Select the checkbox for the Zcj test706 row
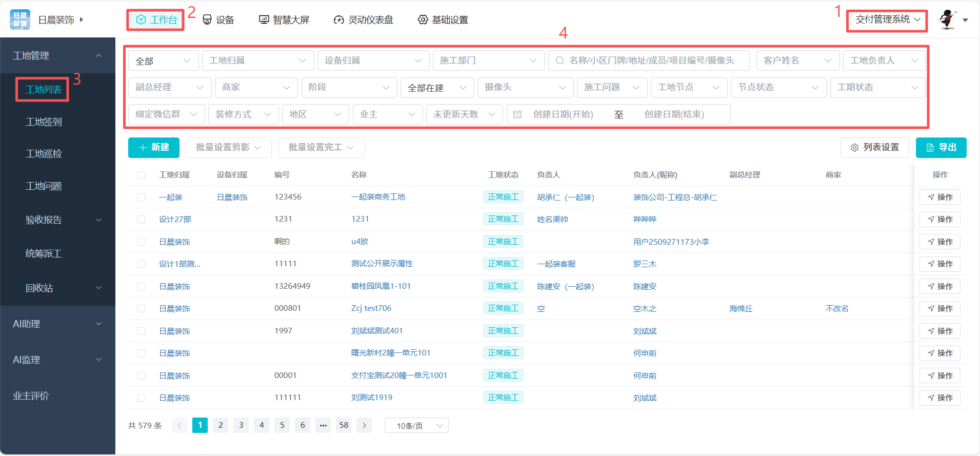This screenshot has width=980, height=456. click(142, 309)
